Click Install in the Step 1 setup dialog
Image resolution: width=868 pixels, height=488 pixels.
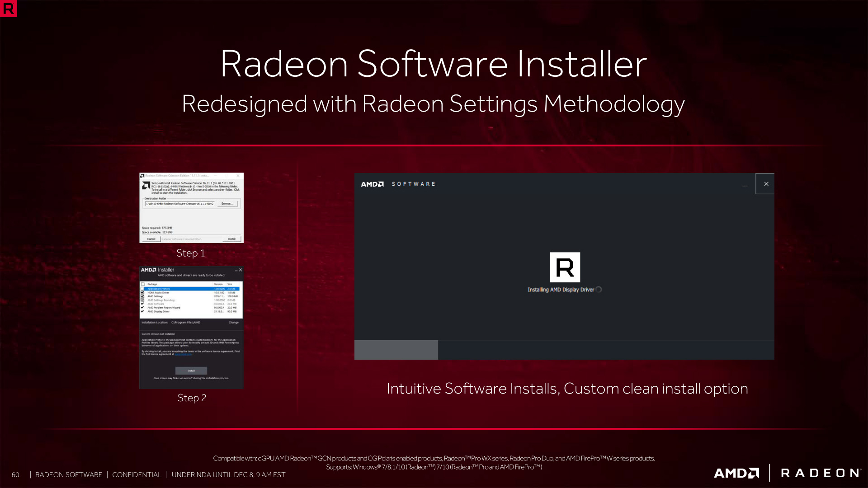231,239
